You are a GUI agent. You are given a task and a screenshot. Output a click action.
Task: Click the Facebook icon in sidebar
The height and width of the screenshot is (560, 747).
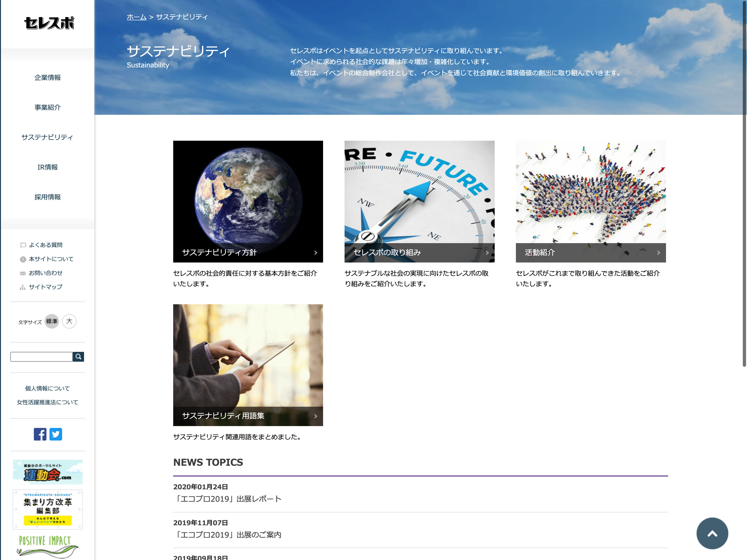[x=40, y=434]
